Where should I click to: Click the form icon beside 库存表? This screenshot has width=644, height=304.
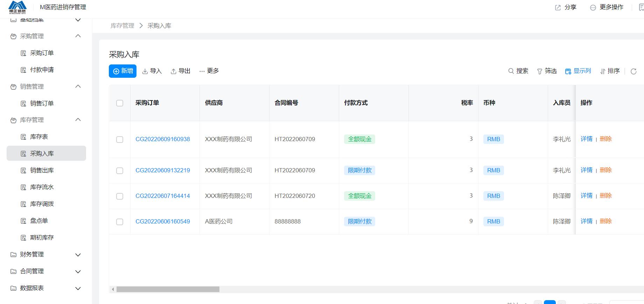[23, 137]
